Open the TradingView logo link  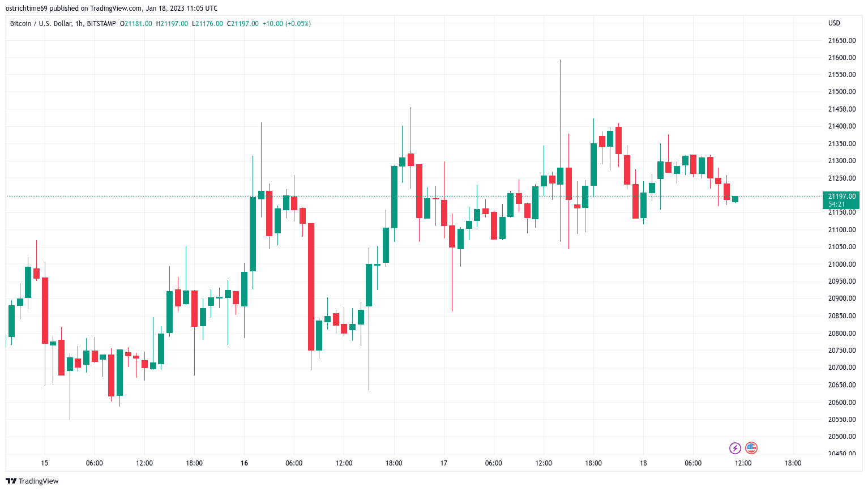click(32, 481)
